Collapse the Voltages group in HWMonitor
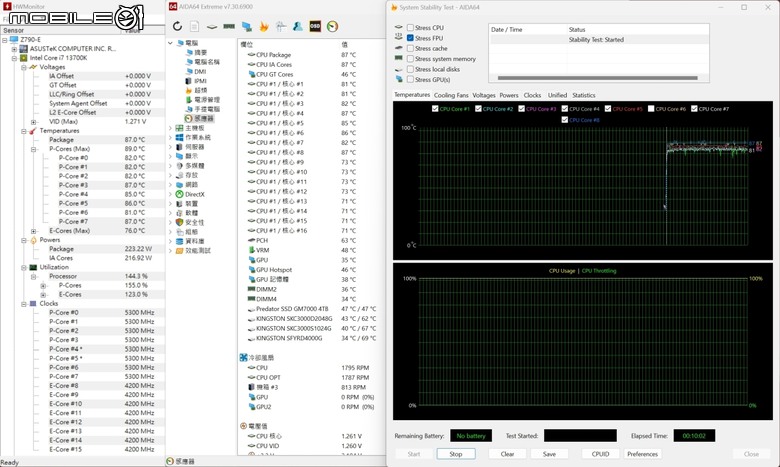The image size is (780, 467). 23,67
